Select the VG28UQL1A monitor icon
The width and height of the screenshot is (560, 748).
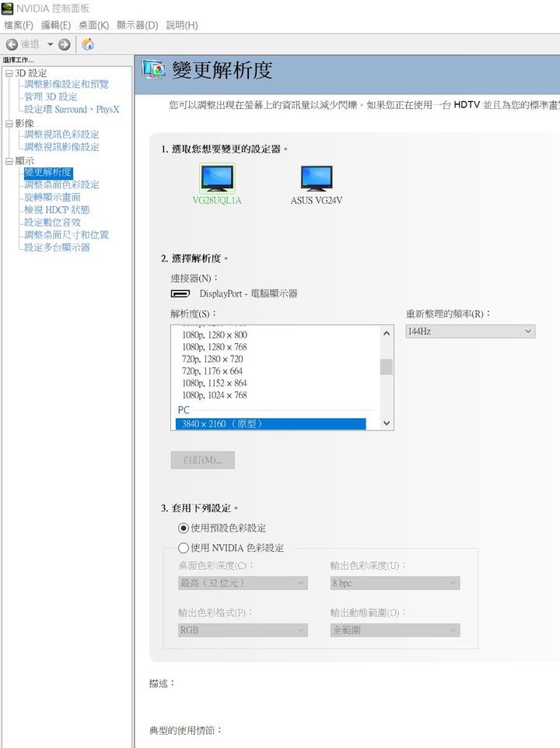coord(217,177)
